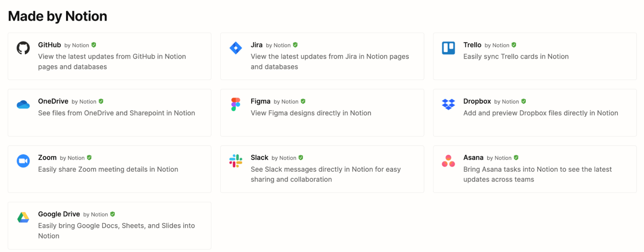Open the Google Drive title link
This screenshot has height=252, width=644.
coord(59,214)
